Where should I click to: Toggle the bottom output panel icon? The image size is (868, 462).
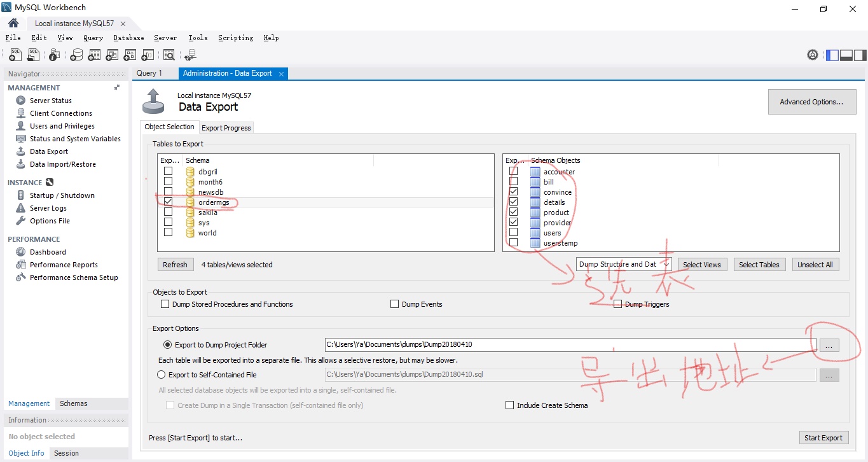pos(846,55)
